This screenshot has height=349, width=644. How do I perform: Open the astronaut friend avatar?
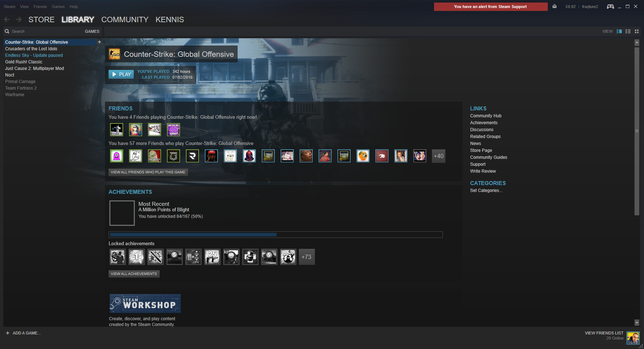pos(117,130)
